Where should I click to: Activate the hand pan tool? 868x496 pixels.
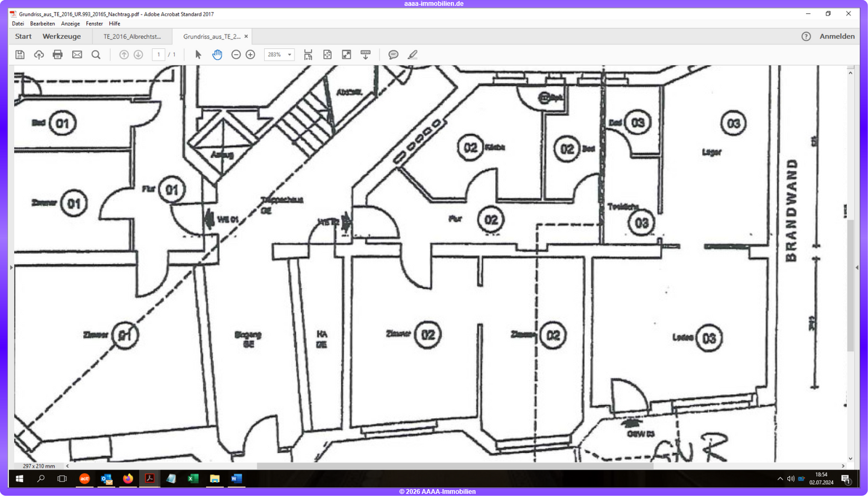(217, 55)
